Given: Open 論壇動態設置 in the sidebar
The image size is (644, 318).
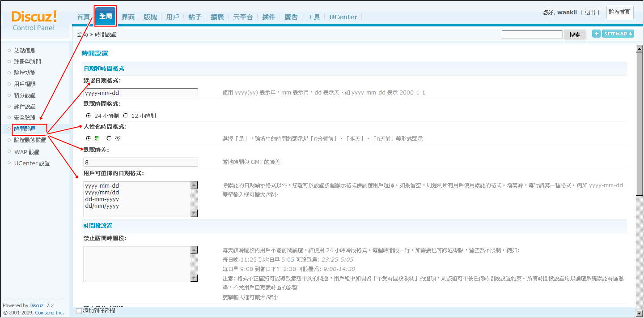Looking at the screenshot, I should point(30,140).
